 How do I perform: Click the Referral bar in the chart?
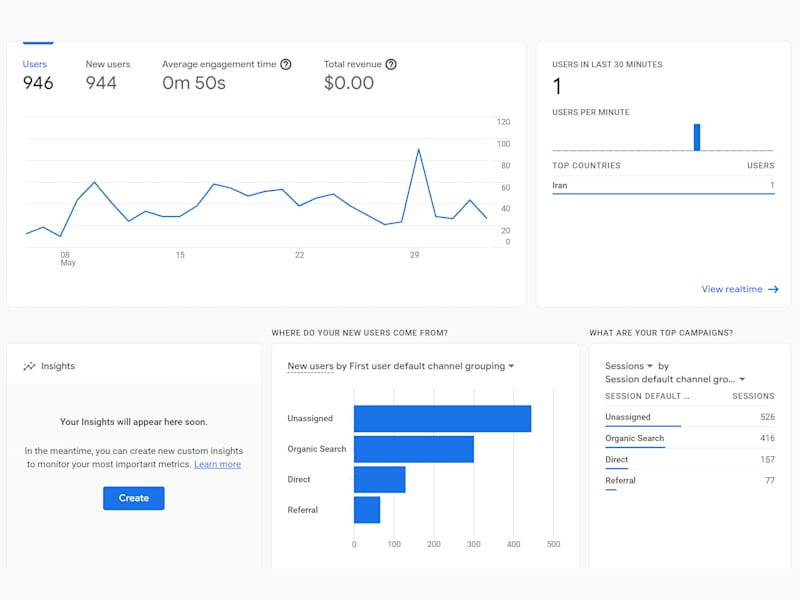click(367, 510)
